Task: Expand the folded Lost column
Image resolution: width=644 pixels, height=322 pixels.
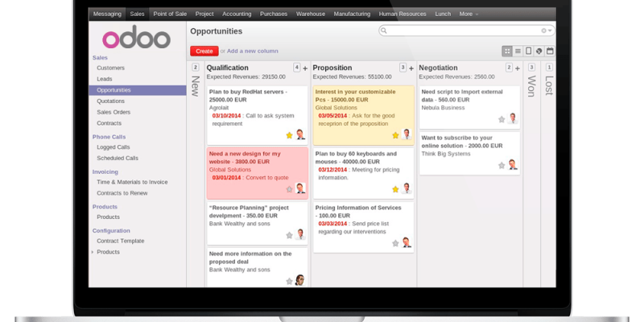Action: tap(549, 85)
